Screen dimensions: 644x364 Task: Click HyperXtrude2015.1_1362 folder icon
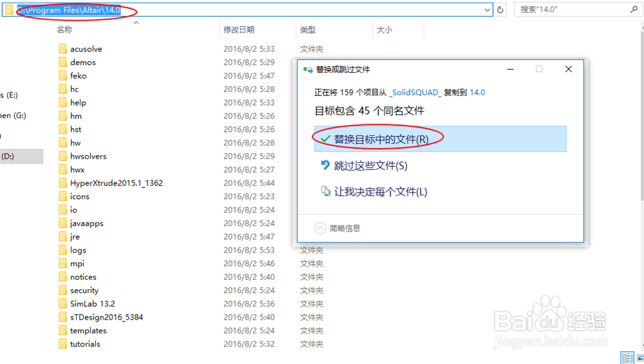point(62,183)
